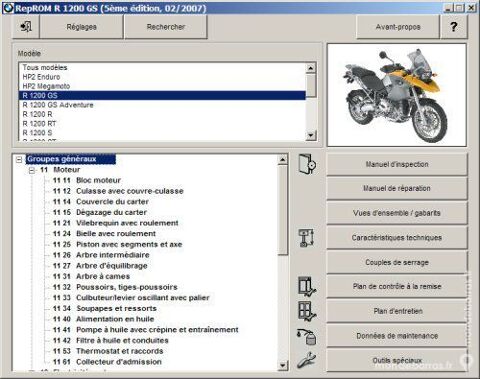Open Manuel de réparation
This screenshot has width=480, height=379.
397,188
